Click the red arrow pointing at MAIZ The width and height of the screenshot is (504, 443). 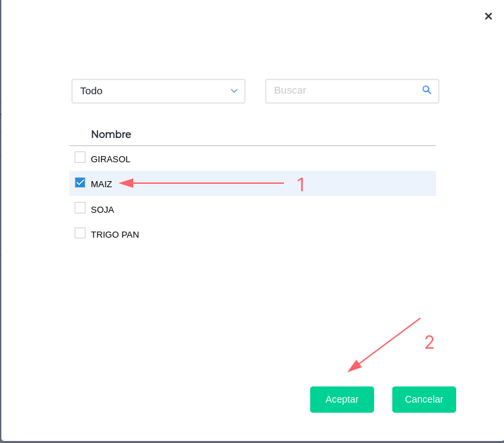pos(202,182)
